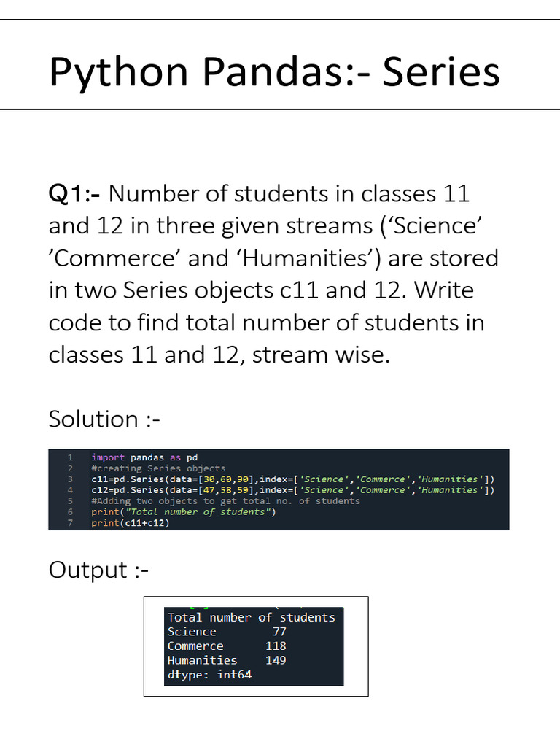The image size is (560, 747).
Task: Click the 'import pandas as pd' code line
Action: [x=144, y=457]
